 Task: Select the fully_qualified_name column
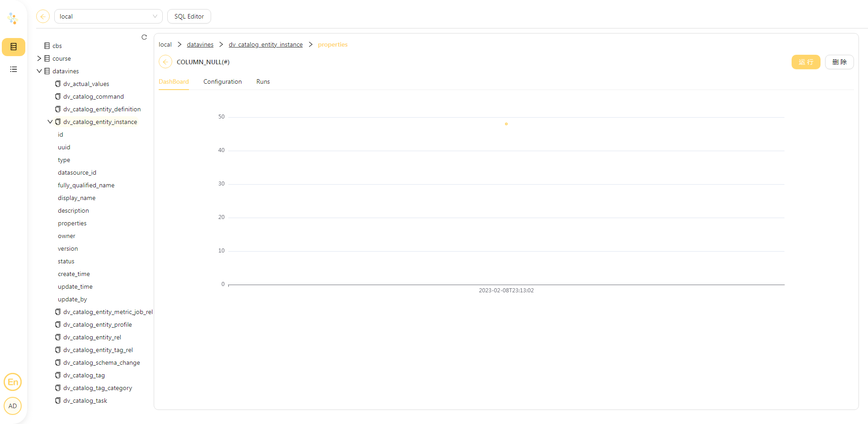pos(86,185)
